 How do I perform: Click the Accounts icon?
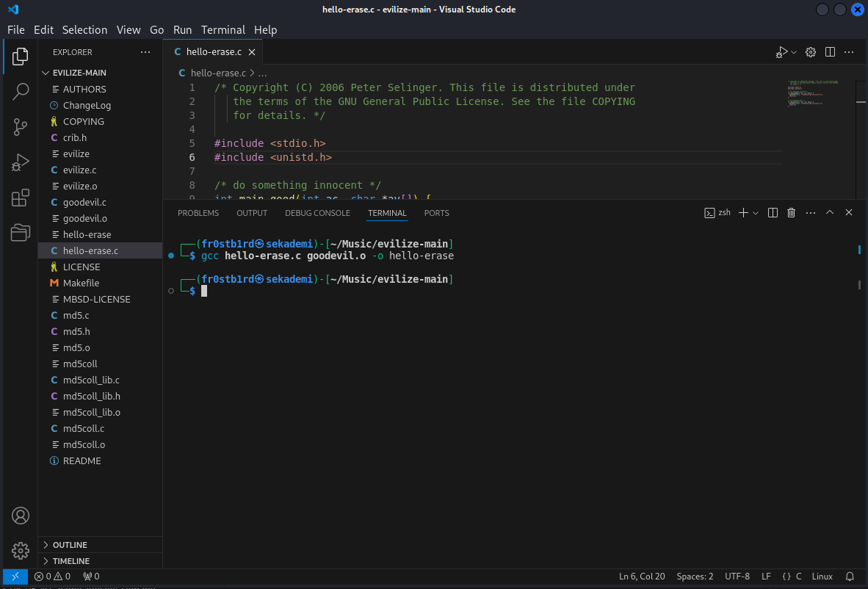[21, 516]
